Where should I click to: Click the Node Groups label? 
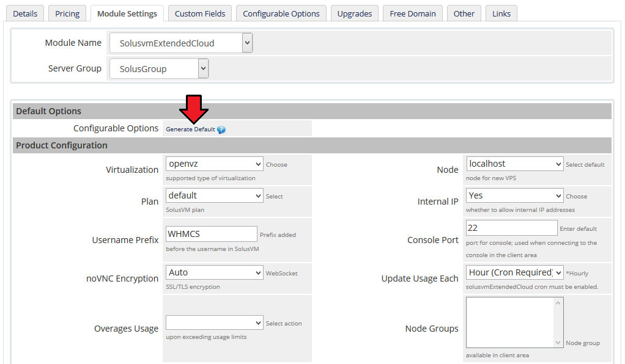(x=432, y=329)
